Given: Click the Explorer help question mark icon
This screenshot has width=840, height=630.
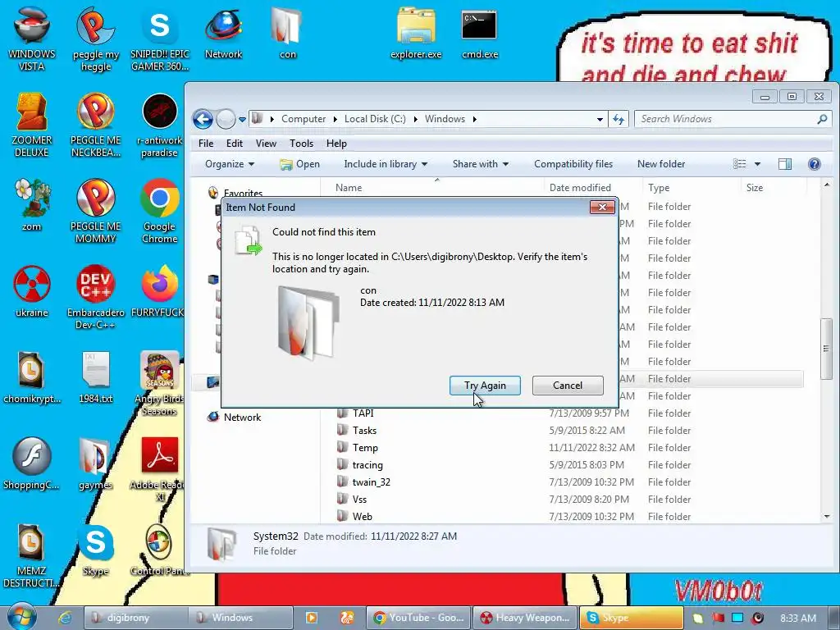Looking at the screenshot, I should pos(815,164).
